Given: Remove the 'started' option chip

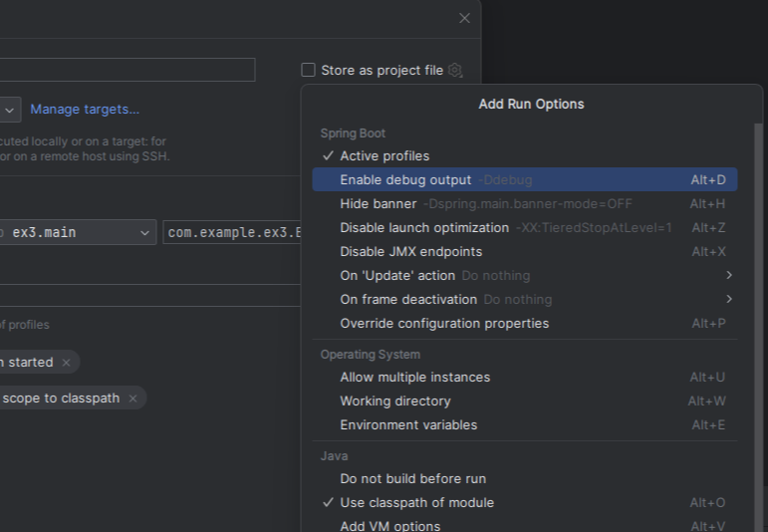Looking at the screenshot, I should [x=66, y=363].
